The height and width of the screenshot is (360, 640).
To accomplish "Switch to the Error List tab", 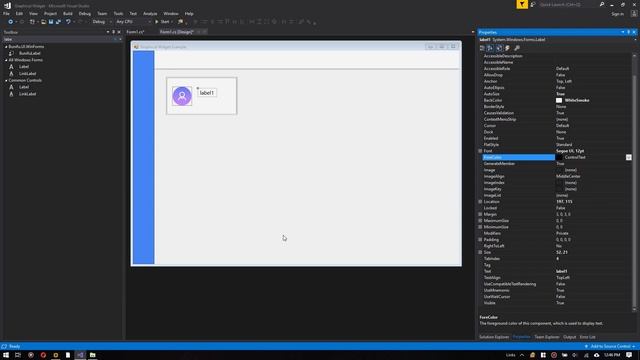I will tap(587, 337).
